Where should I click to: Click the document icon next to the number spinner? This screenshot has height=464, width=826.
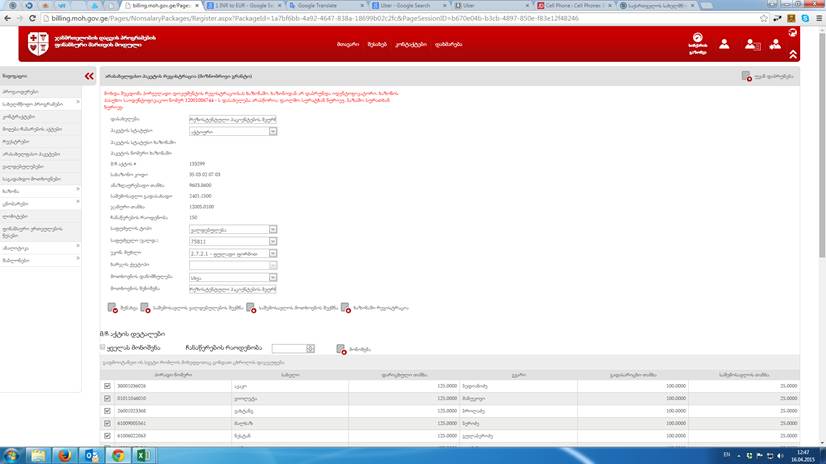[x=341, y=349]
